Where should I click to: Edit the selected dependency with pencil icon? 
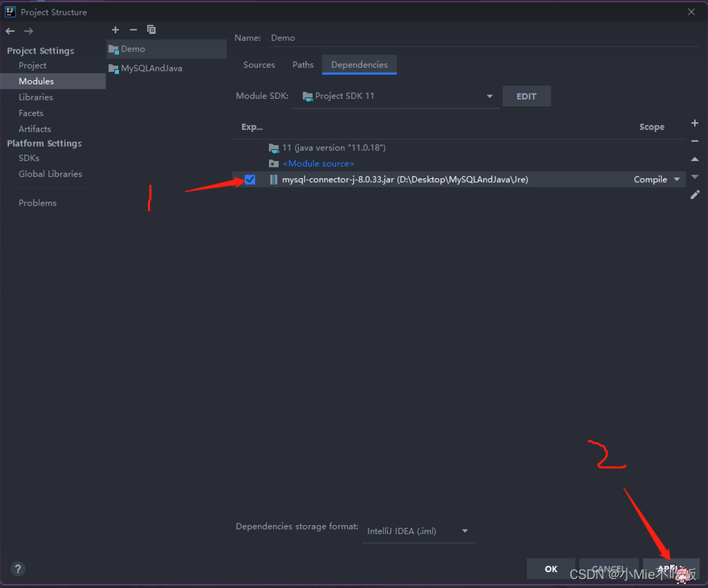695,195
